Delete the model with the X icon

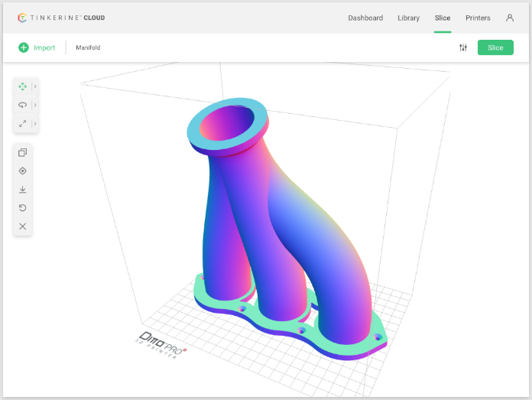[x=22, y=226]
